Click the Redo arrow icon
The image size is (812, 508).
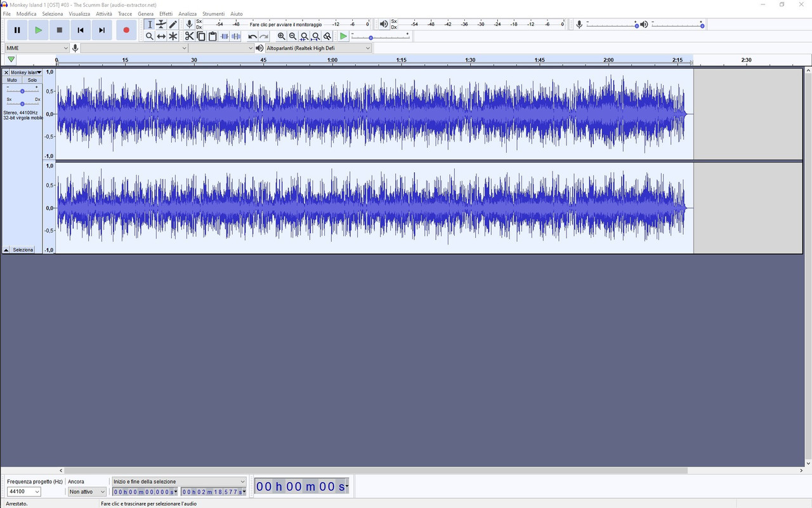click(x=264, y=36)
